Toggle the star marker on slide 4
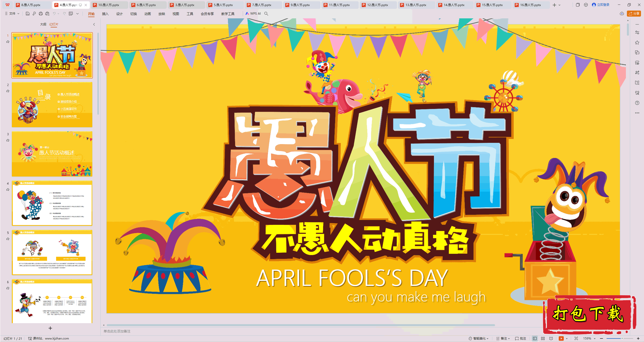 pyautogui.click(x=8, y=190)
